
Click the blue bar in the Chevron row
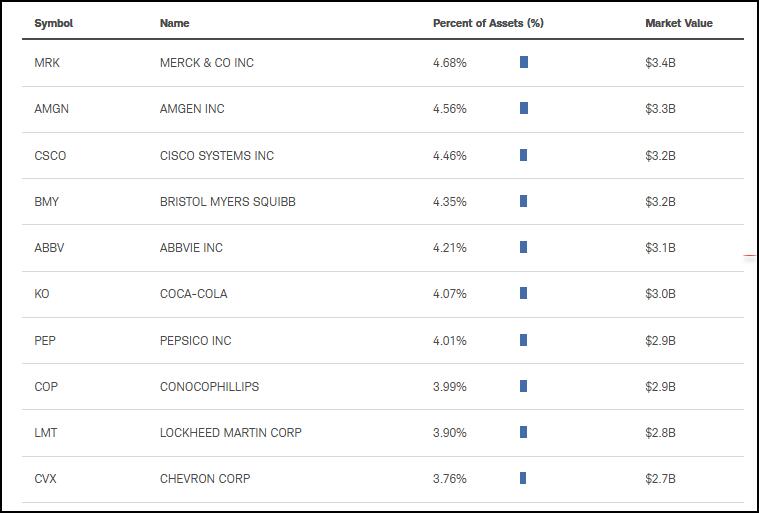click(x=523, y=478)
